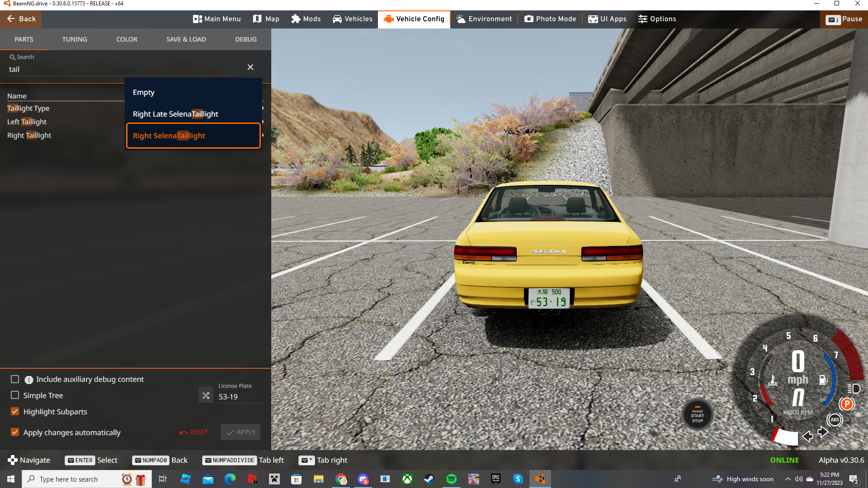The image size is (868, 488).
Task: Open Windows Start menu
Action: (11, 479)
